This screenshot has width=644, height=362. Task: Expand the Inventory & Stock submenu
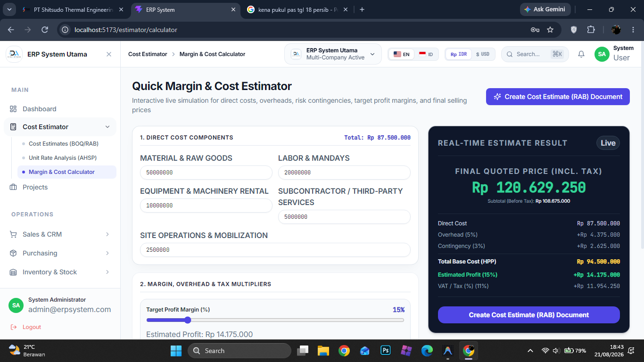(x=107, y=272)
